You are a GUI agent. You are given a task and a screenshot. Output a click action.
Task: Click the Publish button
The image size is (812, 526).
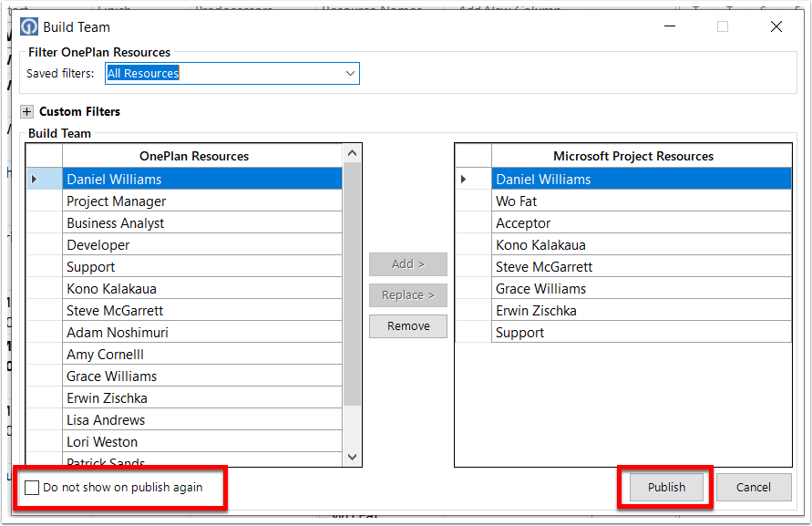click(x=666, y=487)
